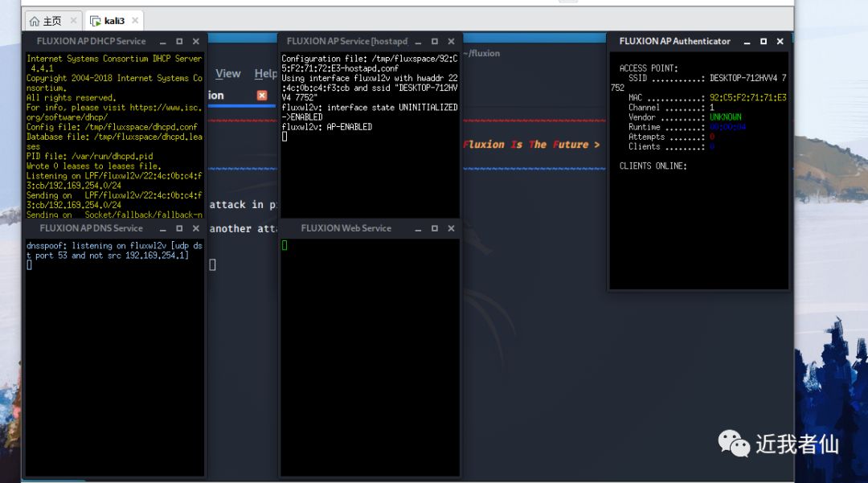The image size is (868, 483).
Task: Close the FLUXION AP DHCP Service window
Action: 196,42
